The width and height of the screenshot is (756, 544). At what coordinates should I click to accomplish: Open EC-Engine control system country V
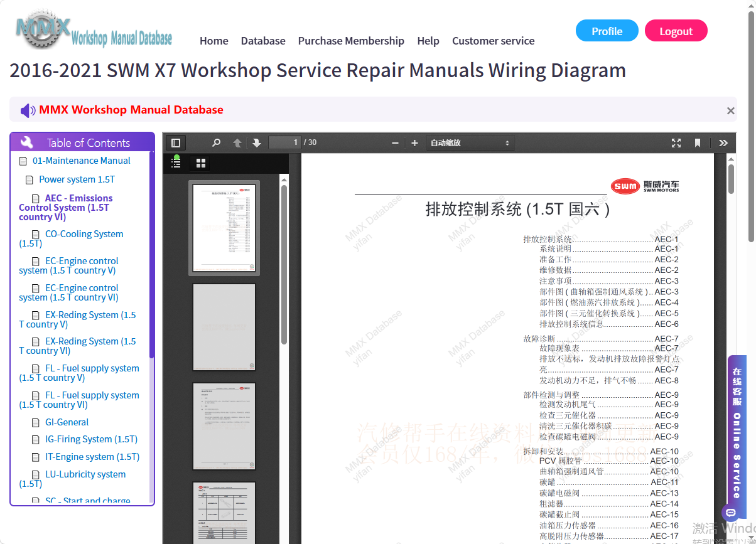tap(68, 265)
